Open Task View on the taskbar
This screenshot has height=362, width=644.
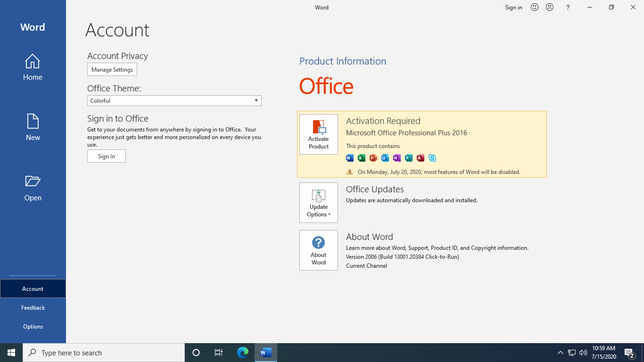[219, 353]
